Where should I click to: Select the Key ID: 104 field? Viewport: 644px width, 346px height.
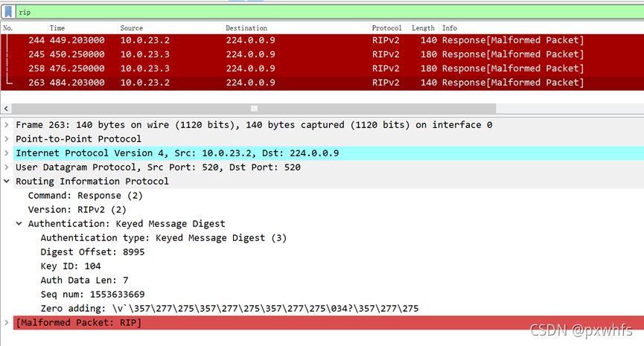pos(70,266)
